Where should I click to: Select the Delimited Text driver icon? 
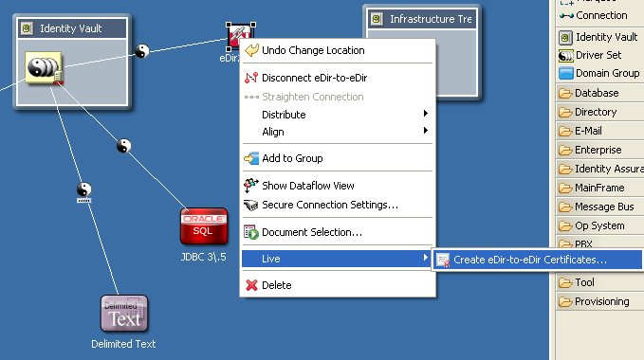pyautogui.click(x=124, y=314)
